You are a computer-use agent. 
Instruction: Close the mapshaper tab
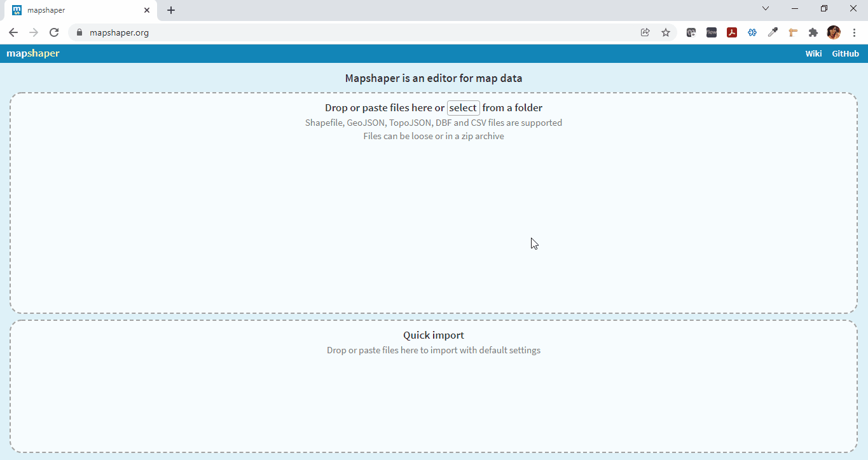click(x=147, y=10)
